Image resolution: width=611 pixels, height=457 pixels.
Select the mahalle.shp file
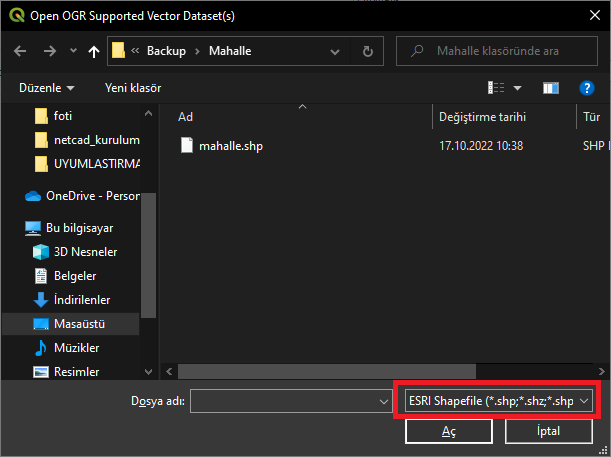tap(231, 146)
